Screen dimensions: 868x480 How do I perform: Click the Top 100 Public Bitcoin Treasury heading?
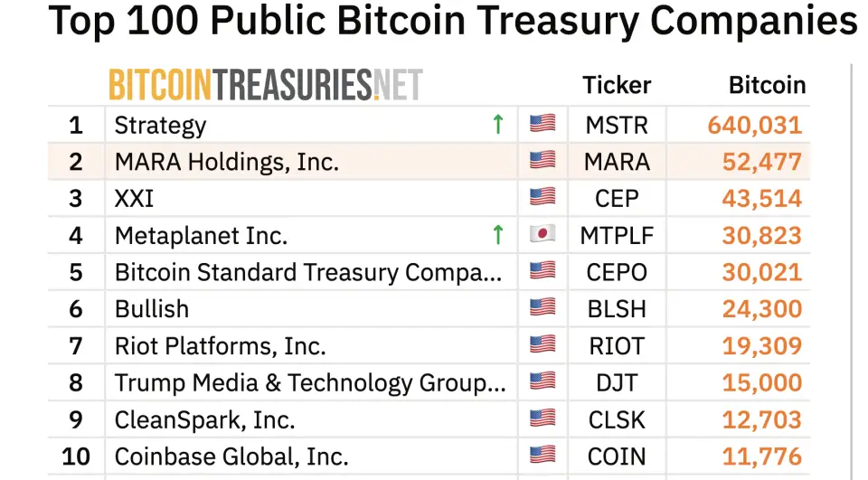452,20
